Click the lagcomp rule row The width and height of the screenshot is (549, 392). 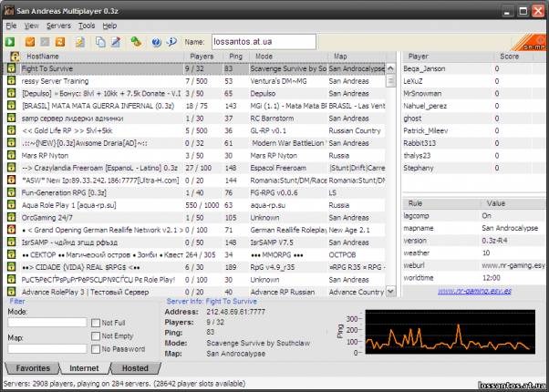pyautogui.click(x=474, y=215)
